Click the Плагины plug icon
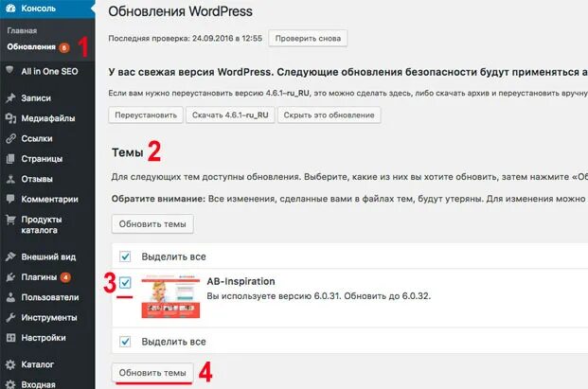This screenshot has width=588, height=389. (10, 277)
